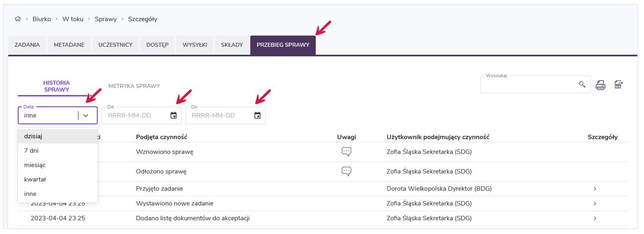644x234 pixels.
Task: Click the export to spreadsheet icon
Action: [619, 85]
